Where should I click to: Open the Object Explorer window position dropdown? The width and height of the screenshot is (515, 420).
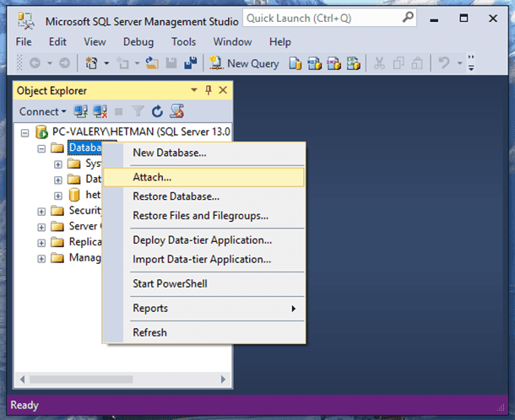pyautogui.click(x=194, y=90)
